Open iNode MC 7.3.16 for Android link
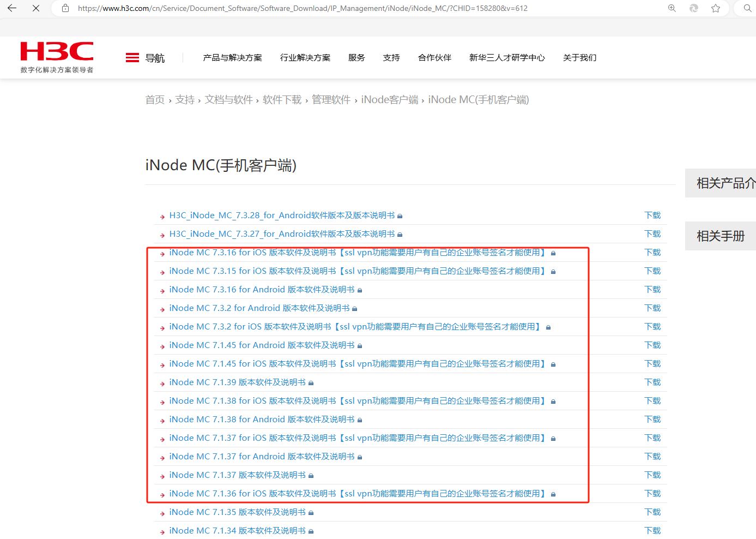The height and width of the screenshot is (539, 756). [262, 290]
